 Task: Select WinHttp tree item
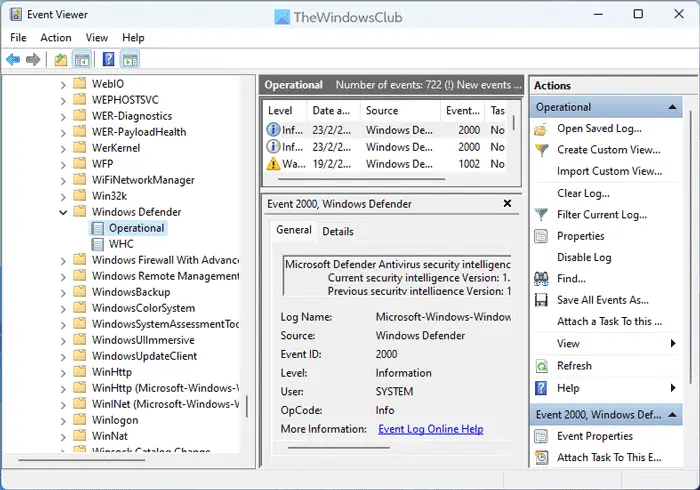[x=112, y=372]
